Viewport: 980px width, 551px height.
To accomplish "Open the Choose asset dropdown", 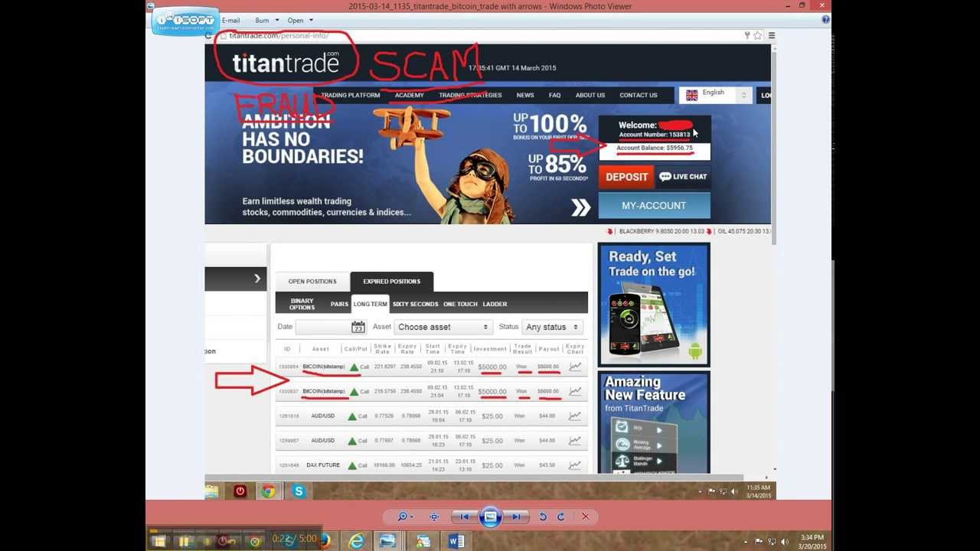I will point(443,327).
